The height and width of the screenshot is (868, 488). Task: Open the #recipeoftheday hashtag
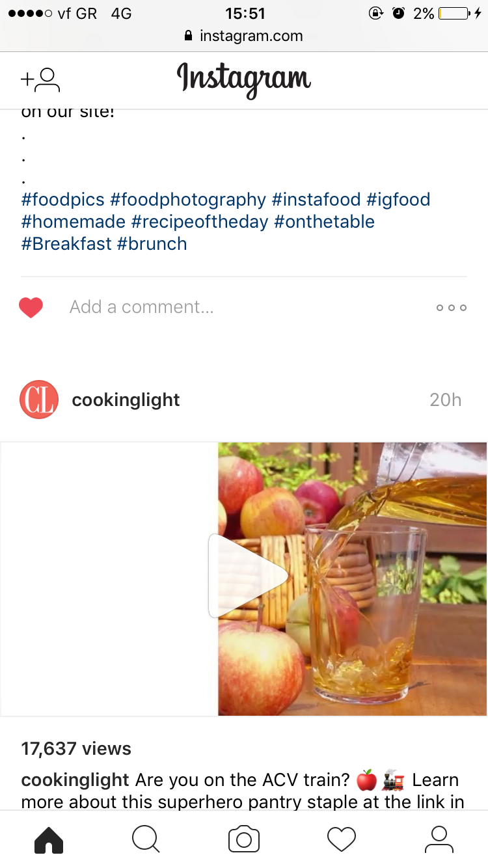(200, 222)
